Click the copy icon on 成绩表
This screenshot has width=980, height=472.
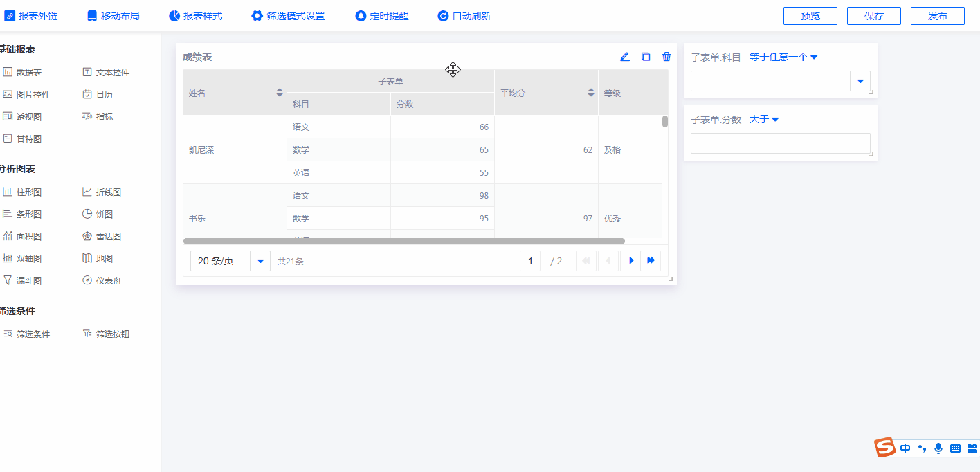click(x=646, y=57)
